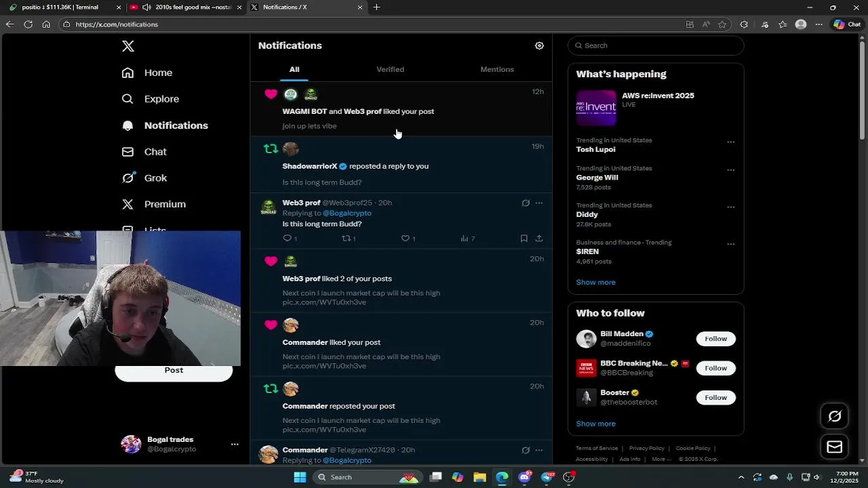This screenshot has width=868, height=488.
Task: Click the Post button
Action: [x=174, y=370]
